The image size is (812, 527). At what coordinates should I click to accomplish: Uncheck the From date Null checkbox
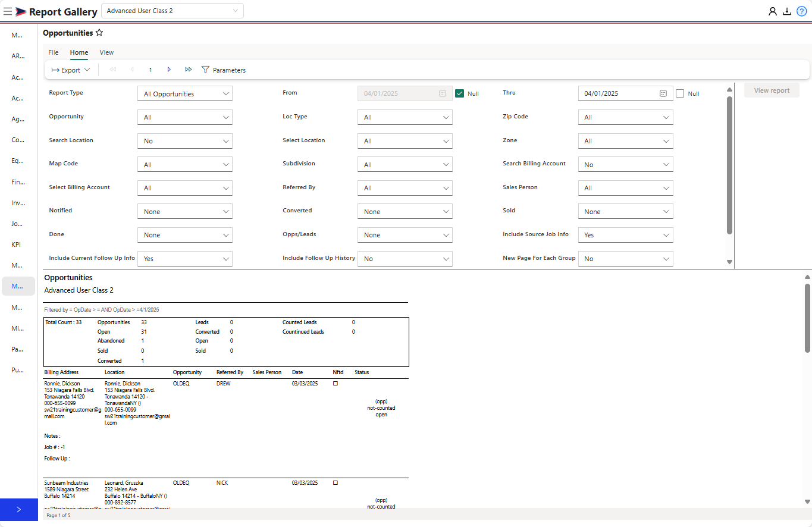pyautogui.click(x=459, y=93)
